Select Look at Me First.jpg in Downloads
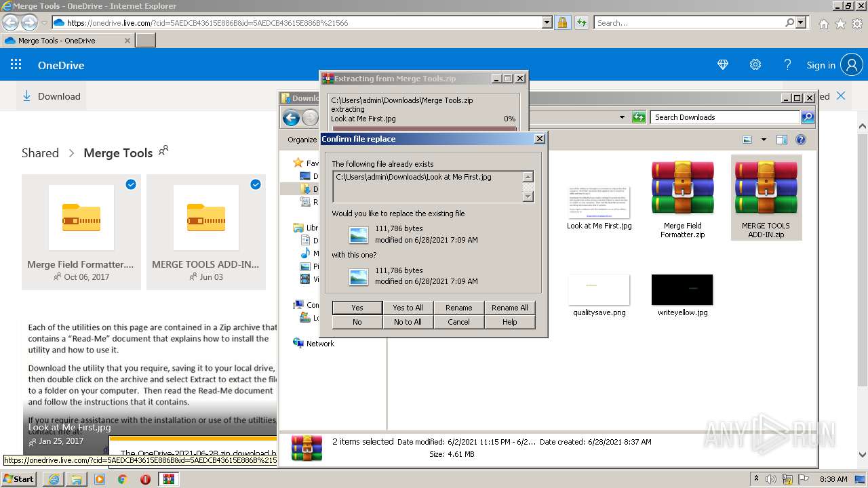The image size is (868, 488). coord(599,208)
